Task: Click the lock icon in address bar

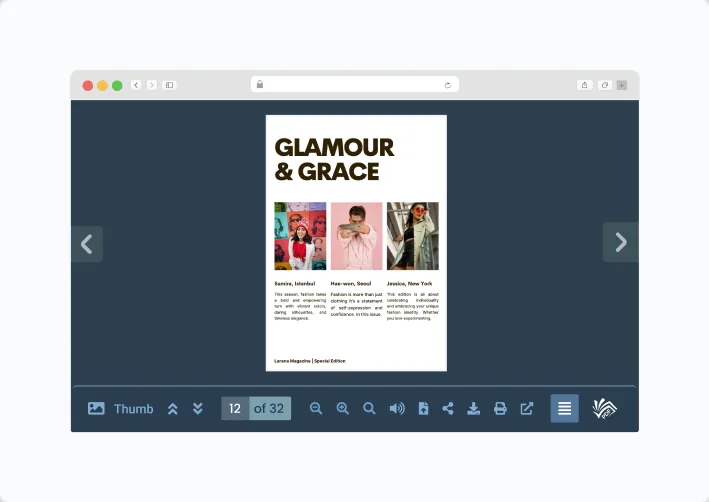Action: 260,84
